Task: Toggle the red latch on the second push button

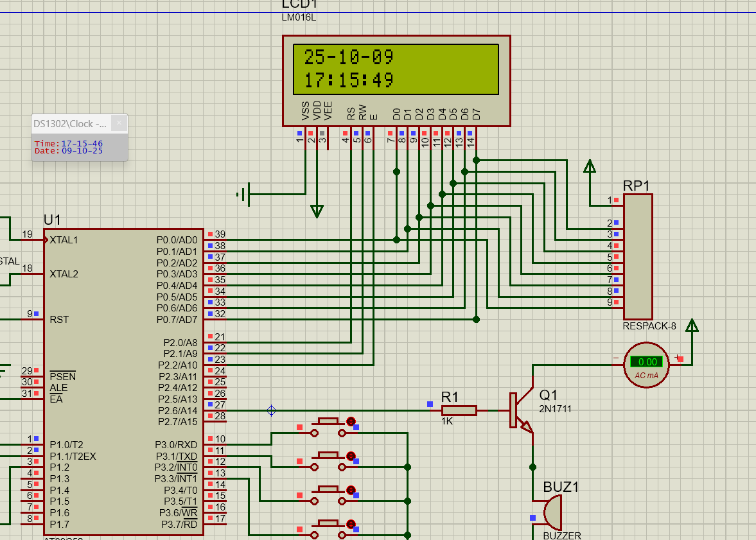Action: click(351, 456)
